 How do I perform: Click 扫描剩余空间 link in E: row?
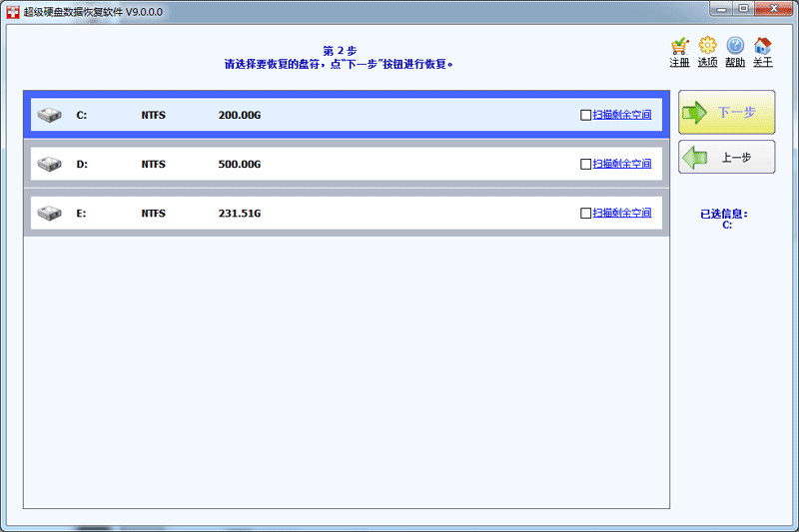click(x=621, y=213)
